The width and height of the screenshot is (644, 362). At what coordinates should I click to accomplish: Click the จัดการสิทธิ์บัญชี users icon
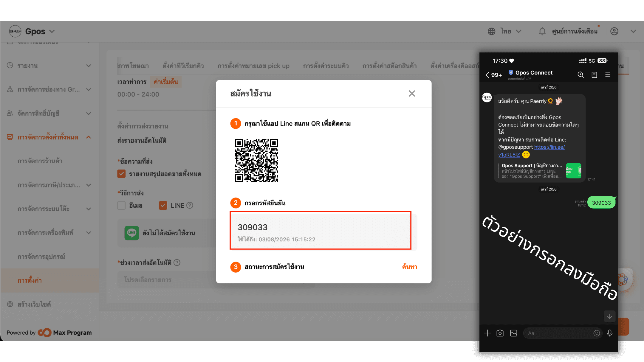tap(10, 113)
